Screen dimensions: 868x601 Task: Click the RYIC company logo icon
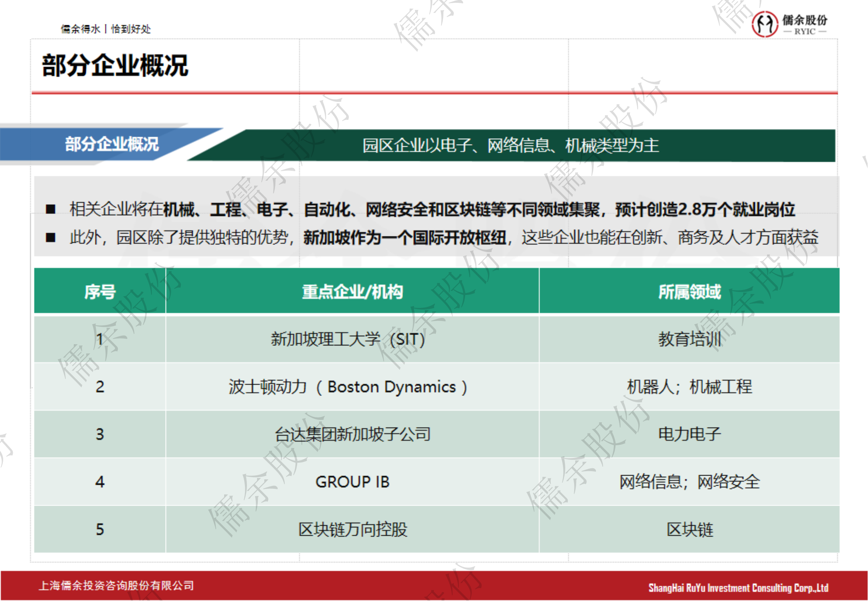point(764,24)
